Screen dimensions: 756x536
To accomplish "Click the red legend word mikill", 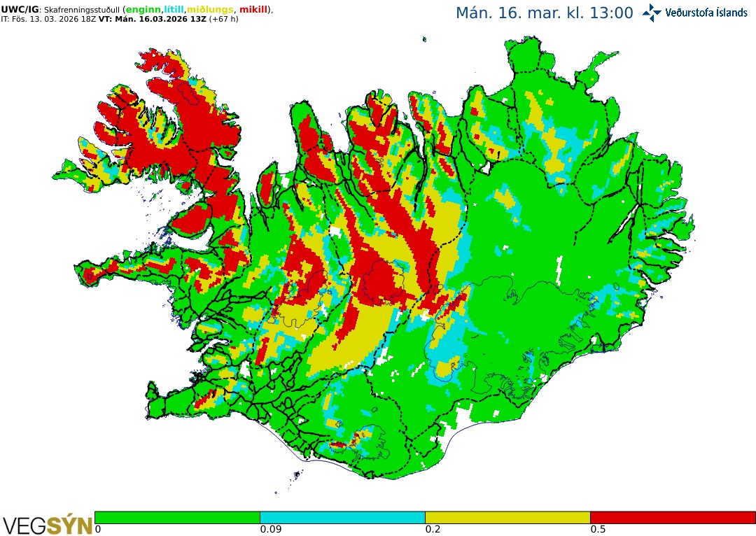I will (x=253, y=10).
